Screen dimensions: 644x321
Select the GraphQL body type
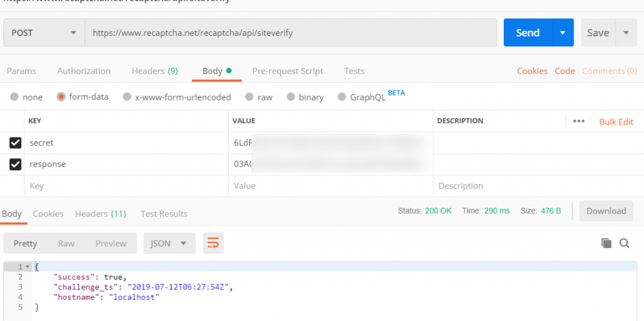(342, 97)
